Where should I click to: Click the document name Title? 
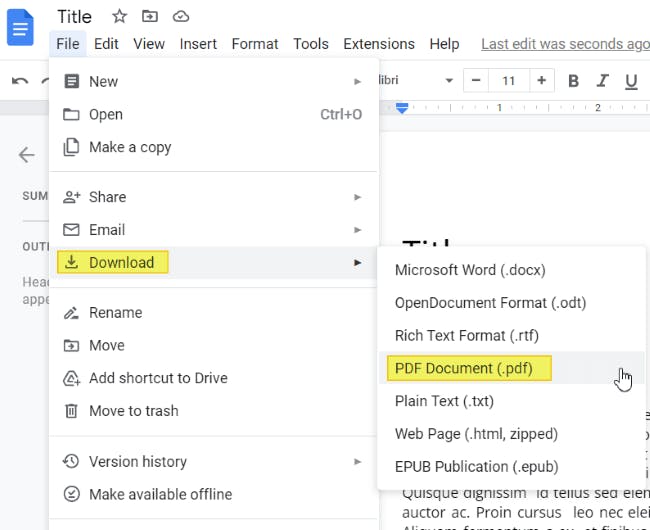(74, 17)
